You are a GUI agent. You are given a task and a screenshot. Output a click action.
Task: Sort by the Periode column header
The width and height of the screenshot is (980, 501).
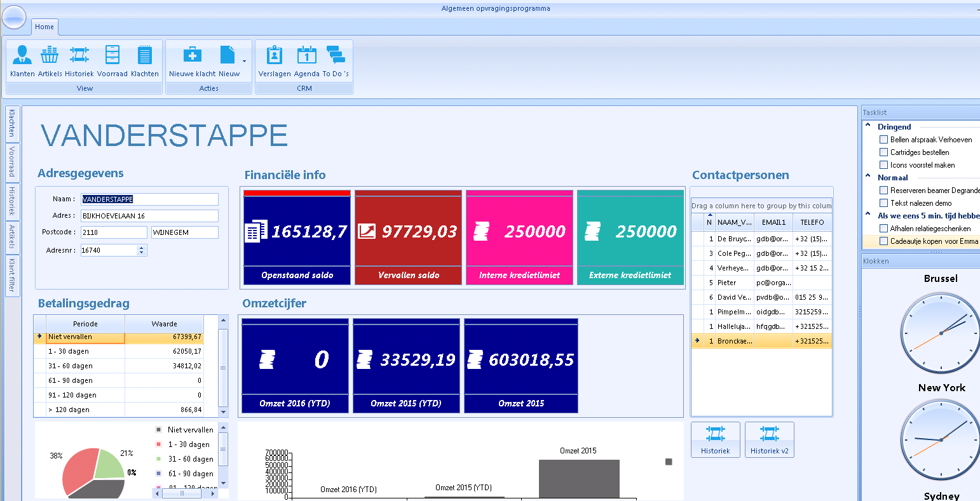[85, 323]
